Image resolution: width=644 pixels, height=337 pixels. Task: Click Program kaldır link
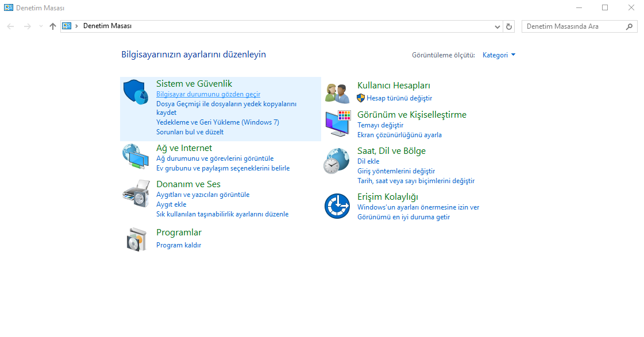179,245
